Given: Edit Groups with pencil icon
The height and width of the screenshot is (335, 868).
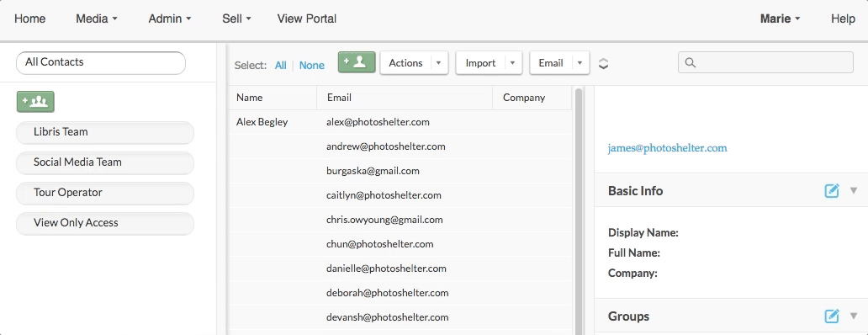Looking at the screenshot, I should point(832,316).
